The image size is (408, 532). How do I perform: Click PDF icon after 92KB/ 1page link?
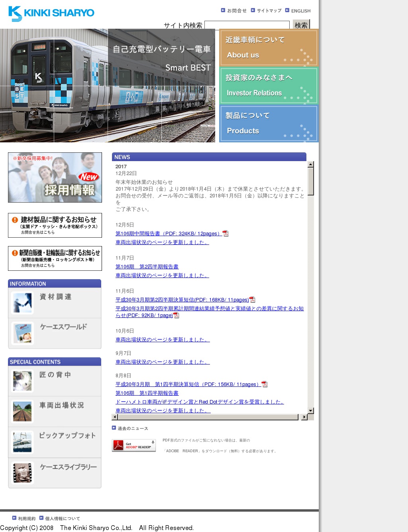[x=176, y=315]
